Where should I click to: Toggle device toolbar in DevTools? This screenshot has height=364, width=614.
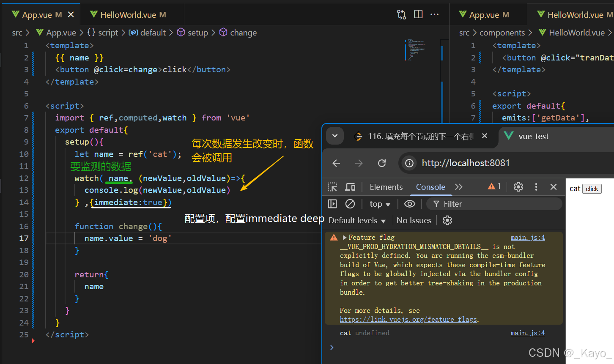click(x=350, y=187)
